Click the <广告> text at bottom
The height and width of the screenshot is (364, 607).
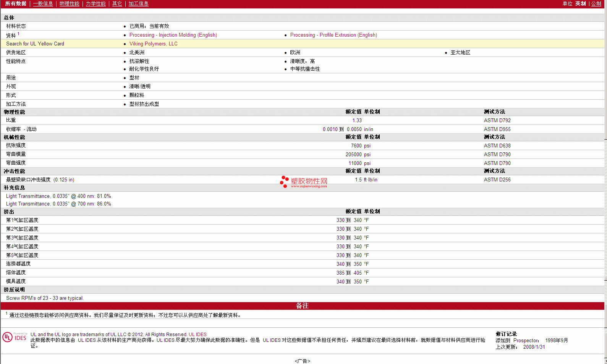click(303, 361)
